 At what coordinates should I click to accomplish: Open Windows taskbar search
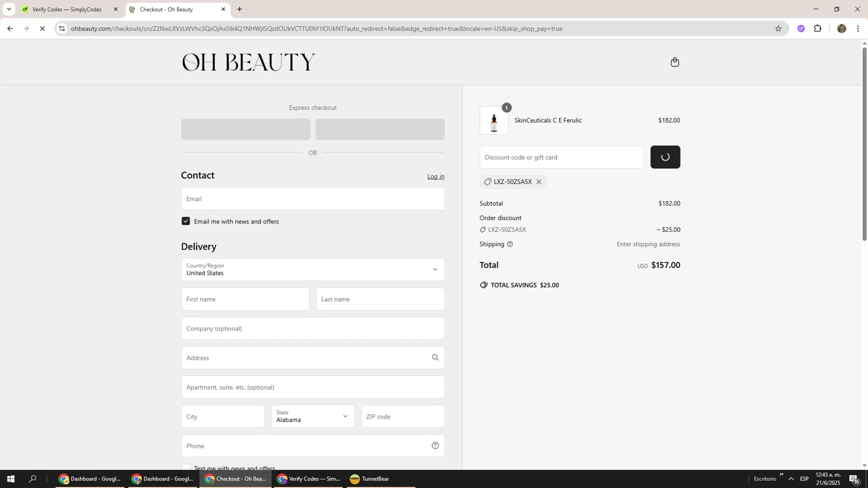click(x=33, y=479)
